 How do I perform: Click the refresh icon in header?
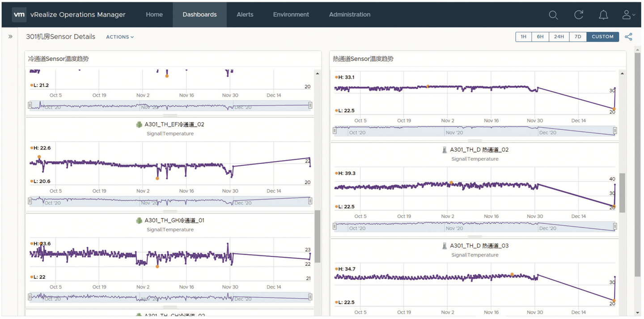(579, 15)
